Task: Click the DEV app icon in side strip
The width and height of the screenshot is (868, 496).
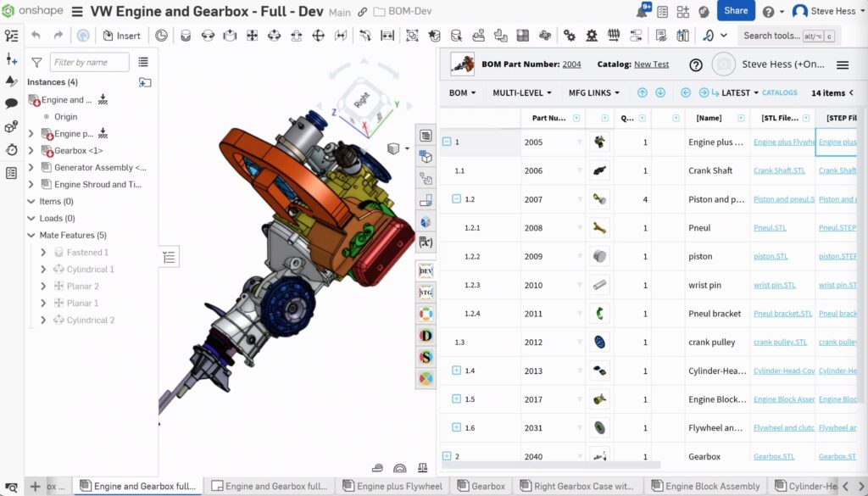Action: coord(426,270)
